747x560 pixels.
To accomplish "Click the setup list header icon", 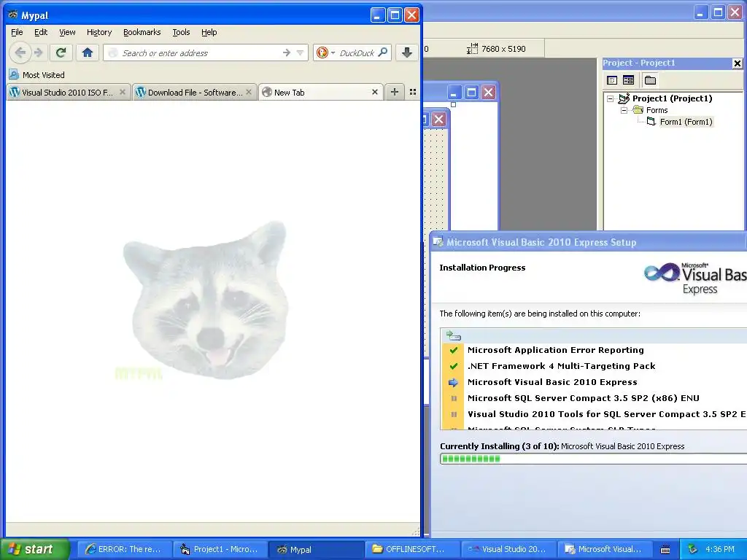I will coord(454,335).
